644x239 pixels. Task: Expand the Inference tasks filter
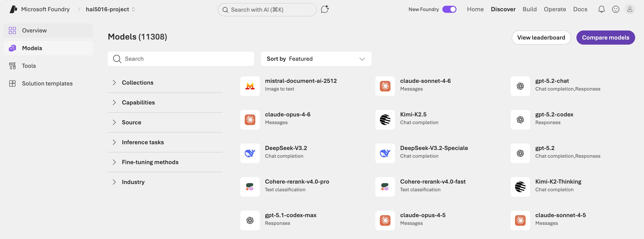tap(142, 142)
